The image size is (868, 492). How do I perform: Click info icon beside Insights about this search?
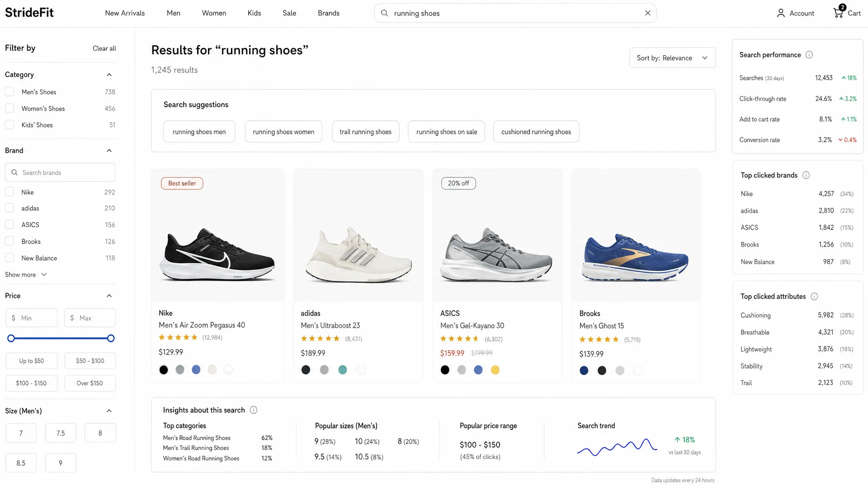pos(254,410)
